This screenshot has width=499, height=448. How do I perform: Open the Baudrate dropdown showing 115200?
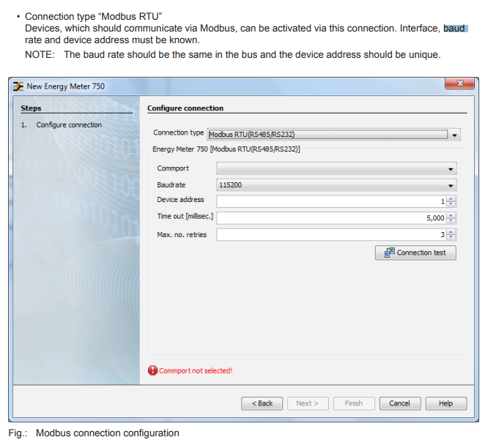pyautogui.click(x=451, y=185)
